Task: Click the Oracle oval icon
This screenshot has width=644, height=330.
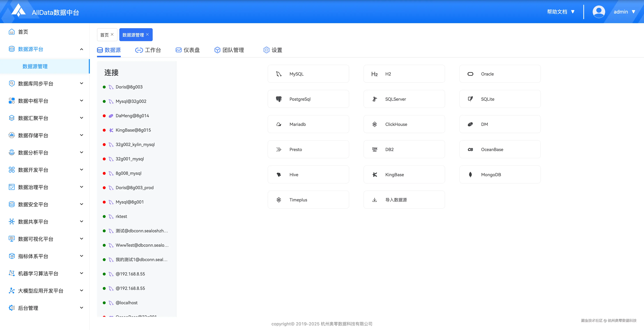Action: pos(470,74)
